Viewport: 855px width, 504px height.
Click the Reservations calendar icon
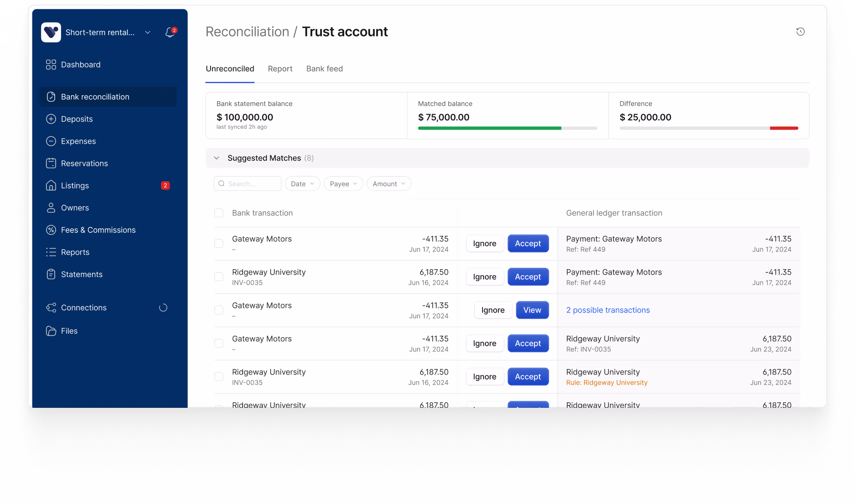[x=51, y=163]
